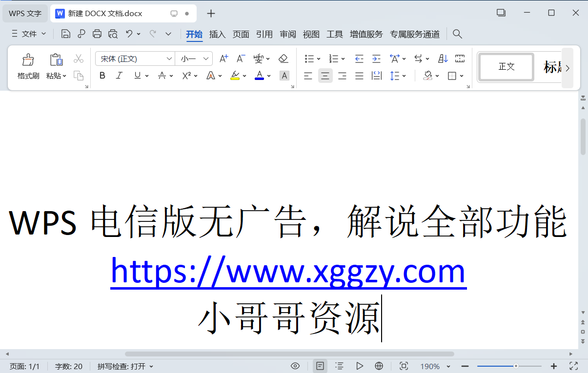Toggle character shading A button
This screenshot has width=588, height=373.
(x=284, y=76)
